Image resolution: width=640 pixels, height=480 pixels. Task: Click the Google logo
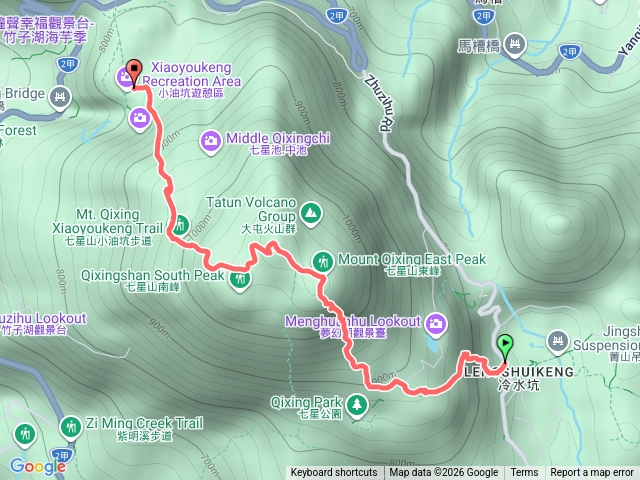[38, 466]
